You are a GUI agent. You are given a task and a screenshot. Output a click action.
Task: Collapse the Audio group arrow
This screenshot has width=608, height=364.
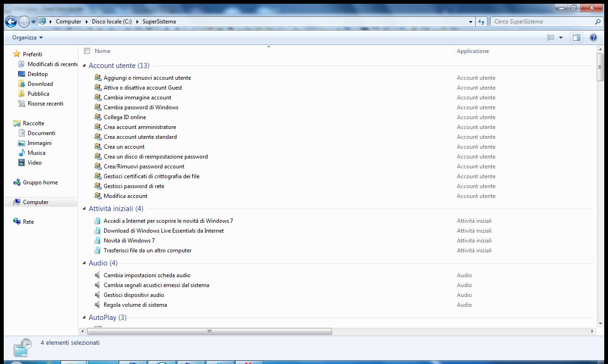pyautogui.click(x=84, y=264)
